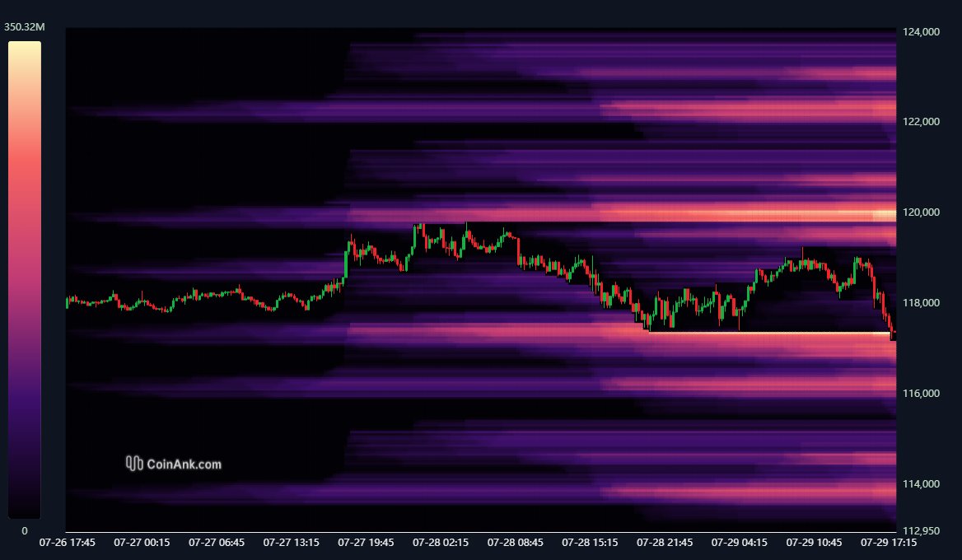962x560 pixels.
Task: Click the 07-27 19:45 time label
Action: (367, 543)
